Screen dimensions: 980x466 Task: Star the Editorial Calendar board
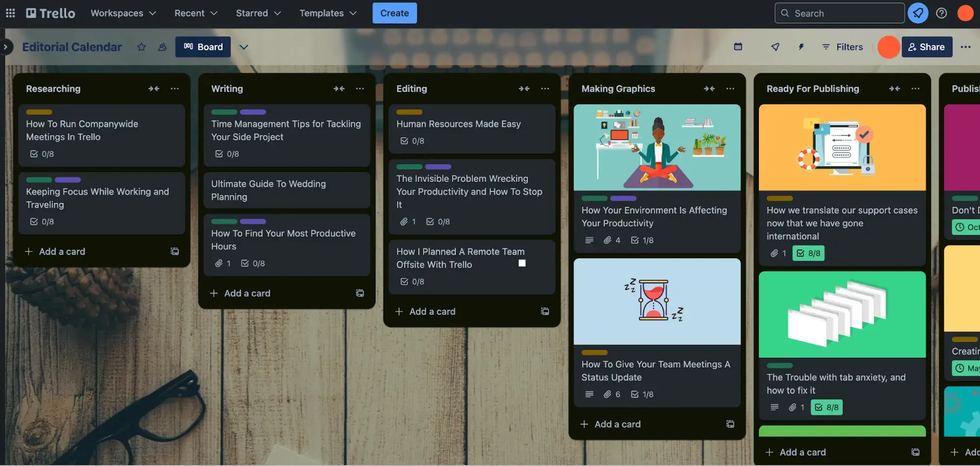click(x=141, y=47)
